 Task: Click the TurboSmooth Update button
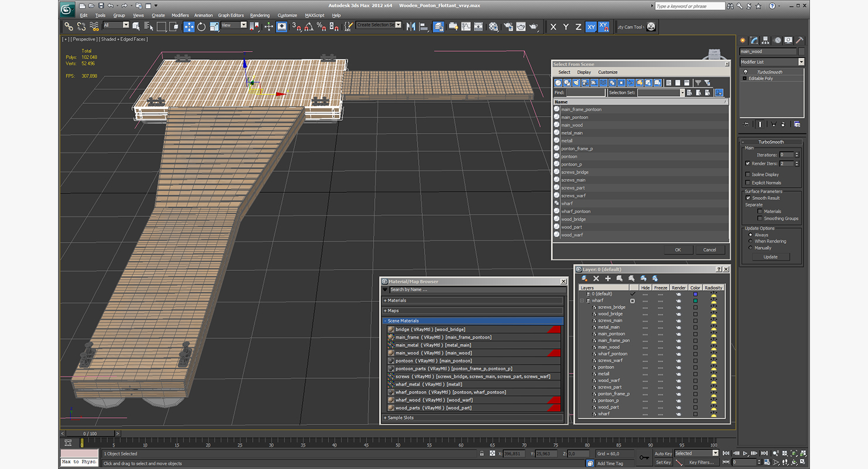click(771, 257)
